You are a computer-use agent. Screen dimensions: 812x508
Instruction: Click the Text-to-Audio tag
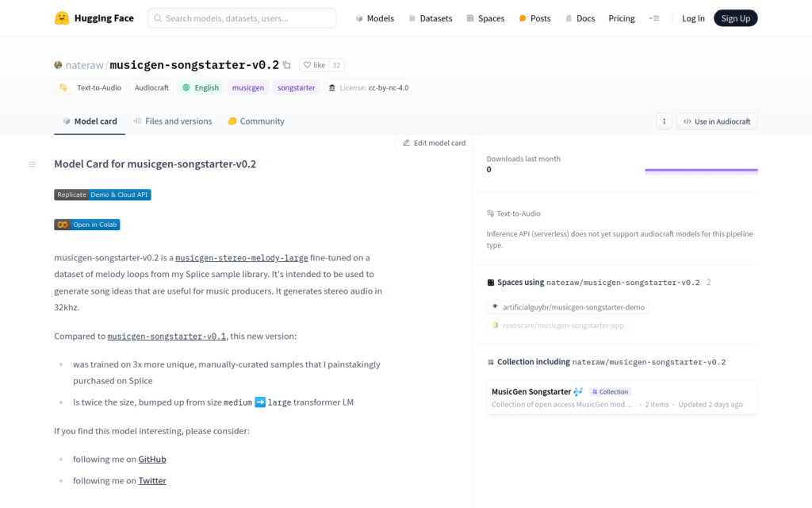coord(90,87)
